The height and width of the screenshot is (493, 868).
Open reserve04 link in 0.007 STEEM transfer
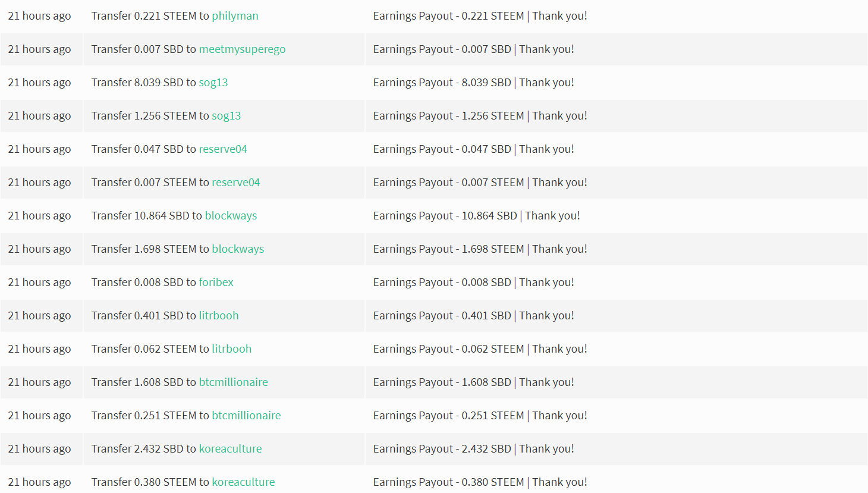(236, 183)
